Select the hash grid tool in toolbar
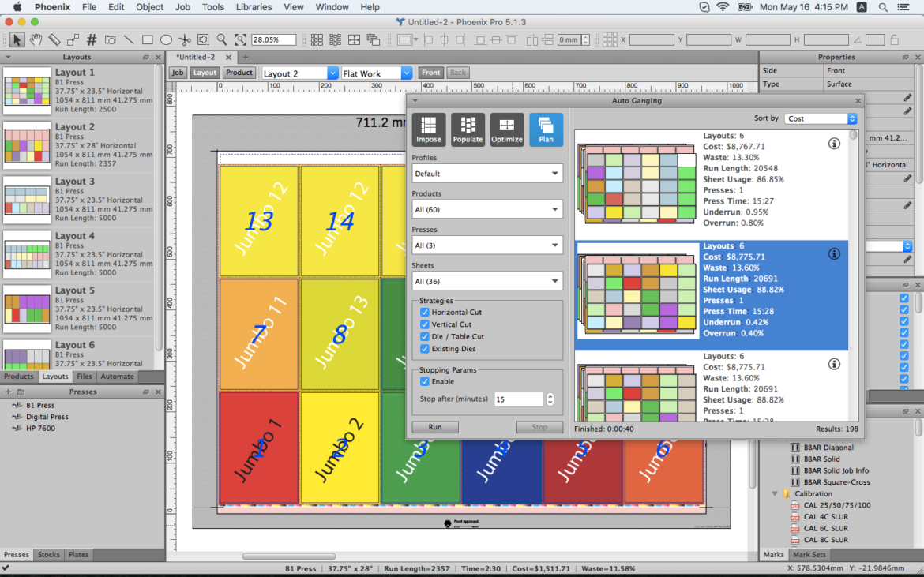Viewport: 924px width, 577px height. 92,40
